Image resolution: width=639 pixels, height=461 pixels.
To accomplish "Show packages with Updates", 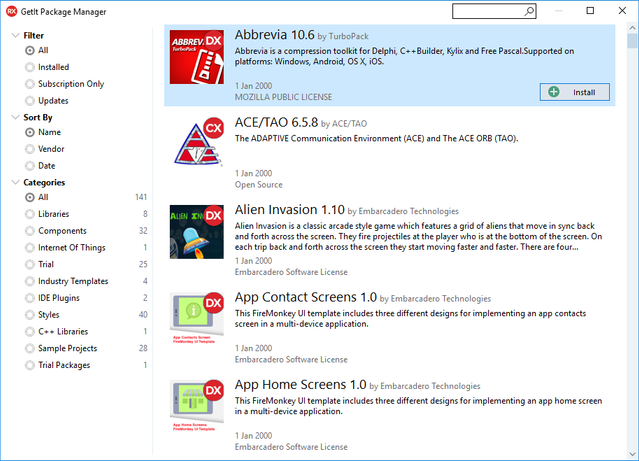I will pos(30,101).
